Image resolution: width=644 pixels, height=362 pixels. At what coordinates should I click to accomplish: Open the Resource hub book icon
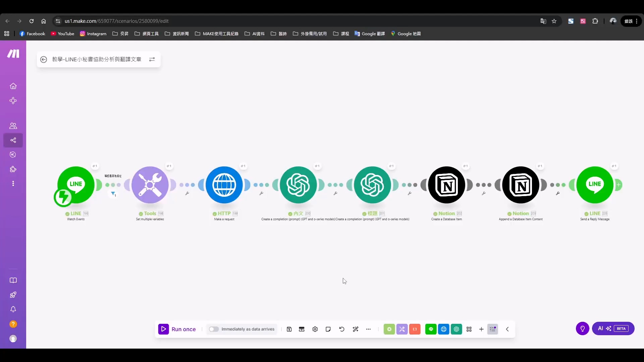tap(13, 280)
